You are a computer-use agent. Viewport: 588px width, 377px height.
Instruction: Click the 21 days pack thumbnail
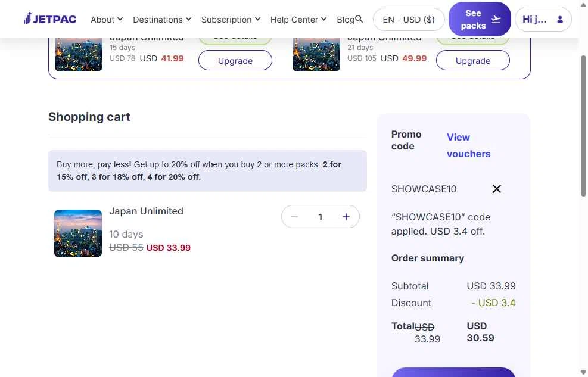tap(316, 55)
